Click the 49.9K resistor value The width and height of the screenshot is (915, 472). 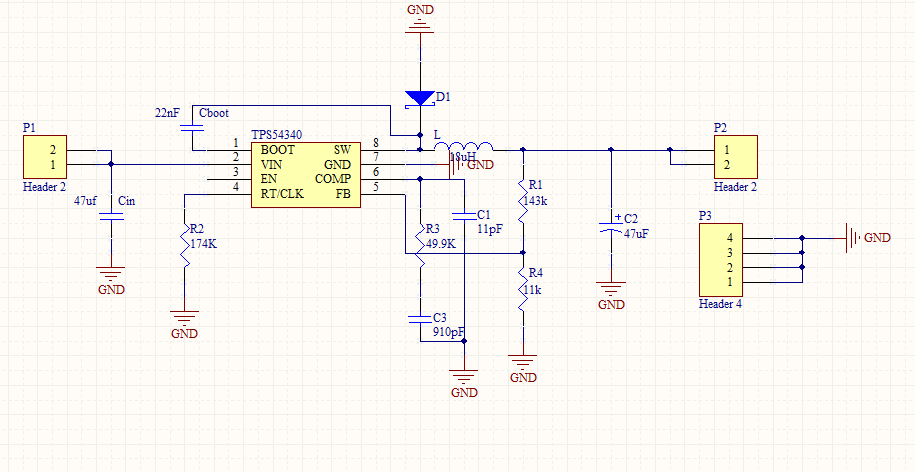(441, 244)
